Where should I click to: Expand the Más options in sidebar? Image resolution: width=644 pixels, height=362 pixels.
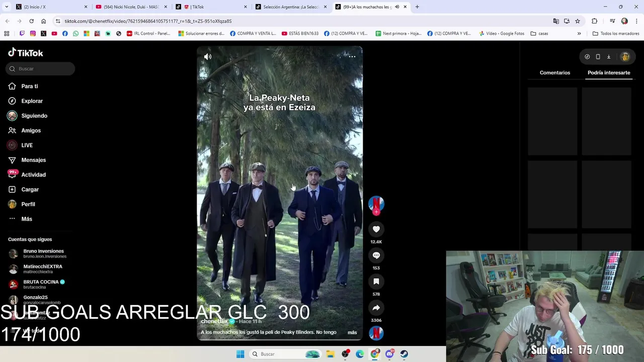point(26,219)
